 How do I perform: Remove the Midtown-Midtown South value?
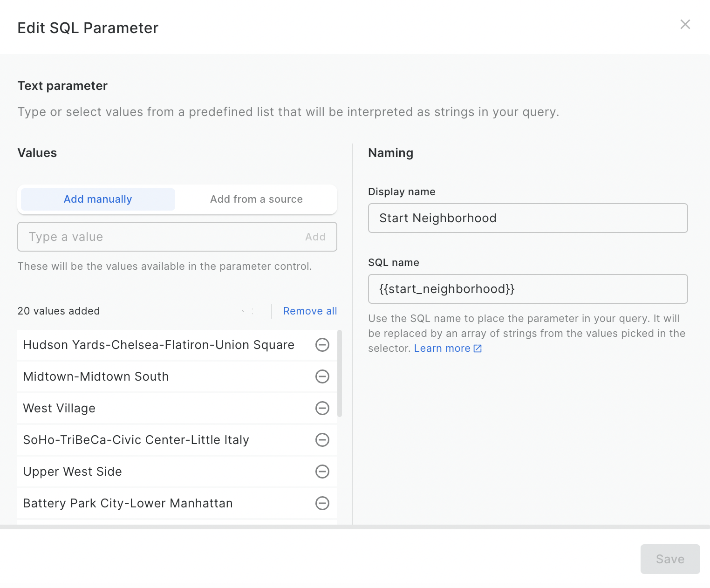322,376
